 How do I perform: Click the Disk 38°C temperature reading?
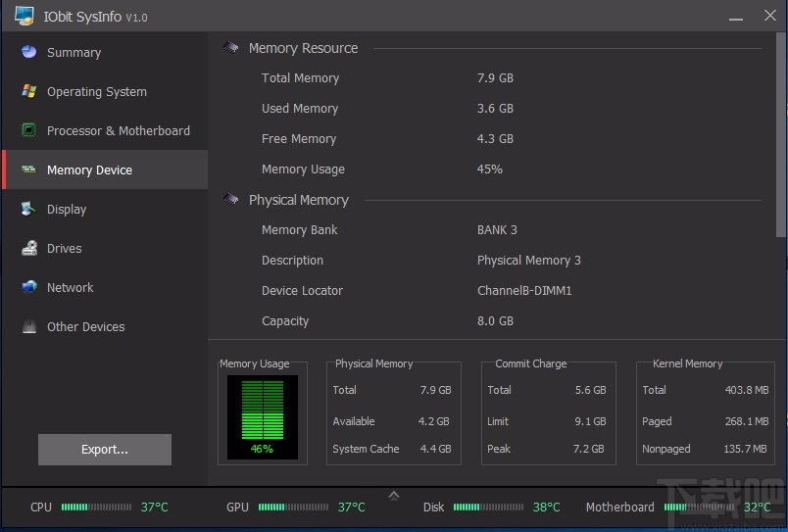546,507
